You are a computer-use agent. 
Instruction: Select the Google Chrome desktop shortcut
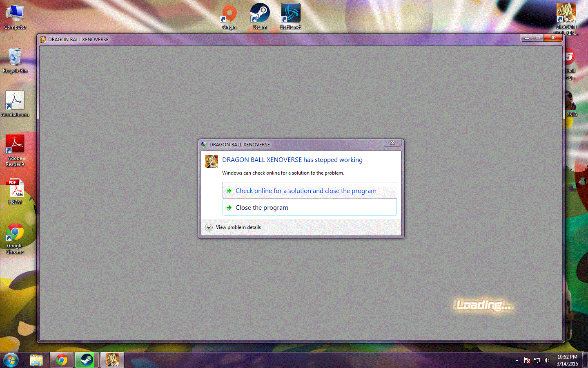(15, 239)
